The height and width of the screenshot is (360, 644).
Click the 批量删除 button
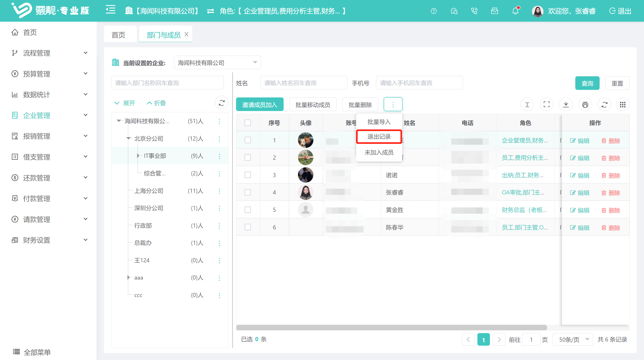pyautogui.click(x=360, y=104)
